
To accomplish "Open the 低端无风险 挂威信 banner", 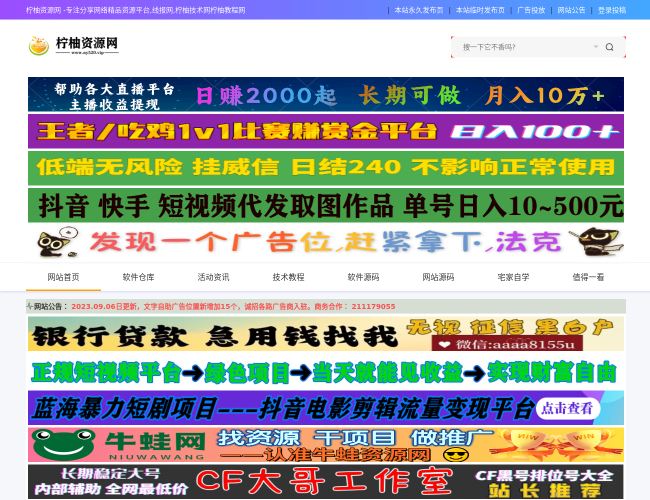I will pos(326,168).
